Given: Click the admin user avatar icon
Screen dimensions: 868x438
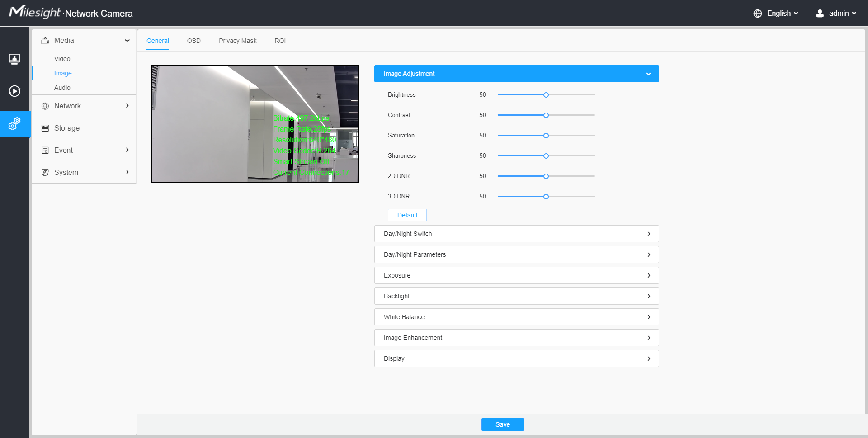Looking at the screenshot, I should click(x=820, y=14).
